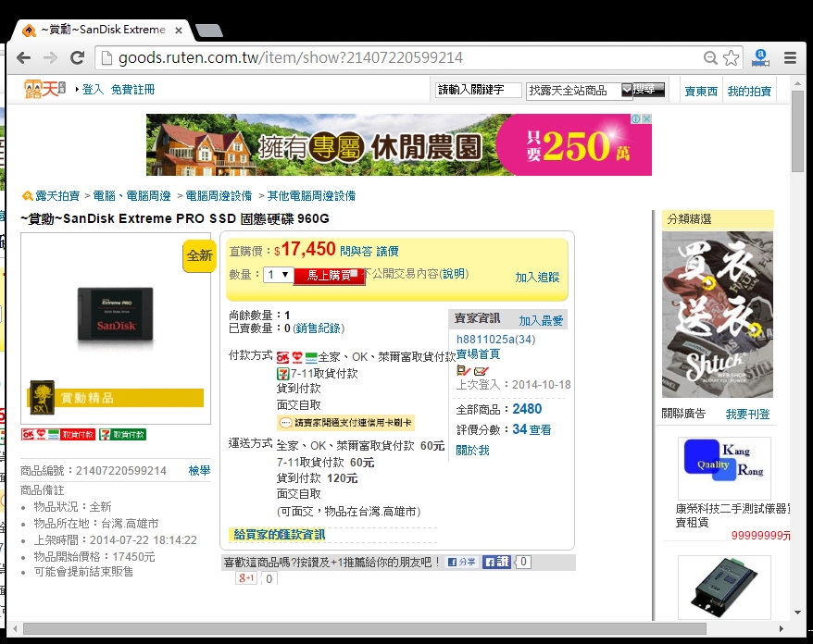The height and width of the screenshot is (644, 813).
Task: Click the browser back arrow
Action: click(x=24, y=58)
